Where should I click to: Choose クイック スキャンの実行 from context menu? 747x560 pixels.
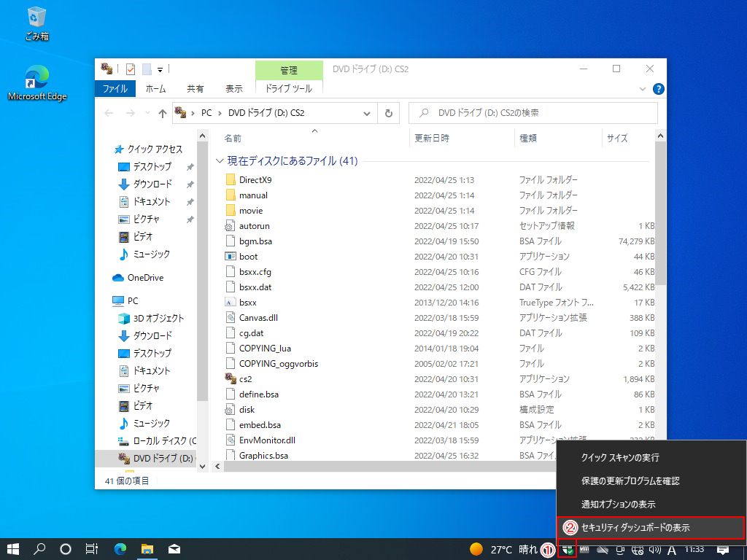tap(620, 457)
